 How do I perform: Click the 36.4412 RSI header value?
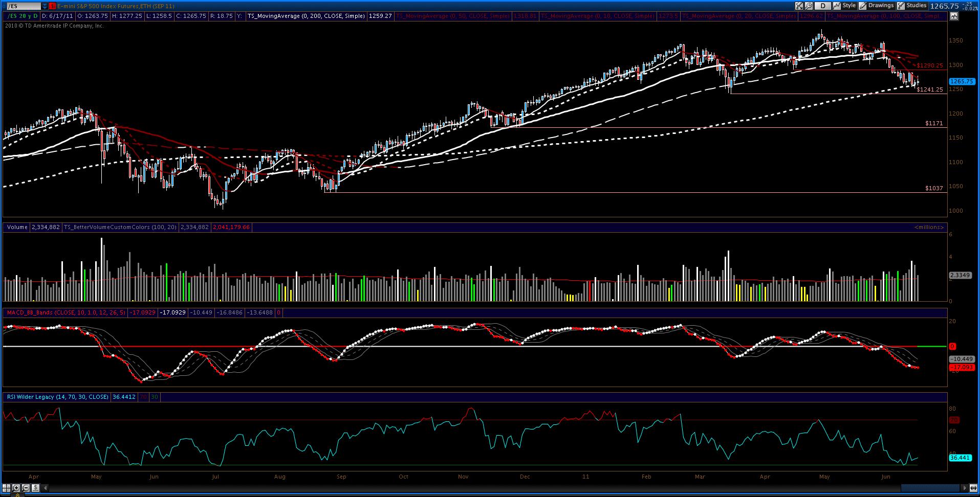click(123, 397)
